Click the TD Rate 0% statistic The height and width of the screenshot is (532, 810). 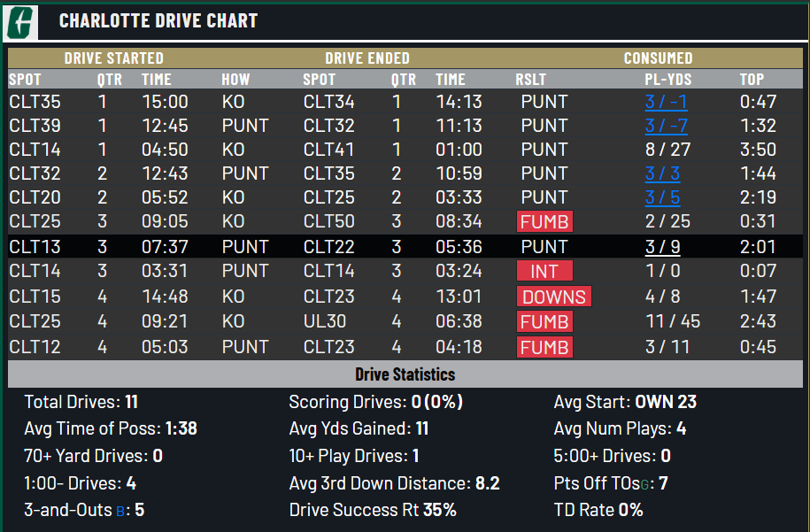pyautogui.click(x=598, y=510)
